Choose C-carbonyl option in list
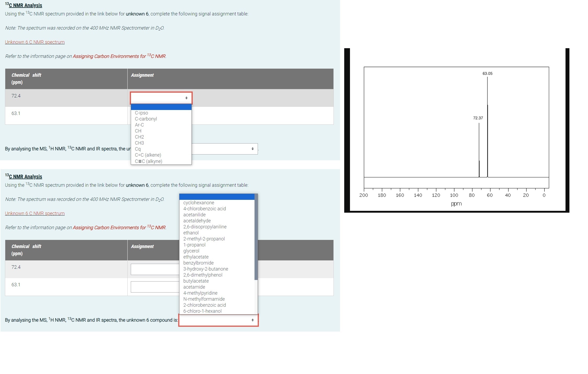The width and height of the screenshot is (588, 374). [146, 119]
